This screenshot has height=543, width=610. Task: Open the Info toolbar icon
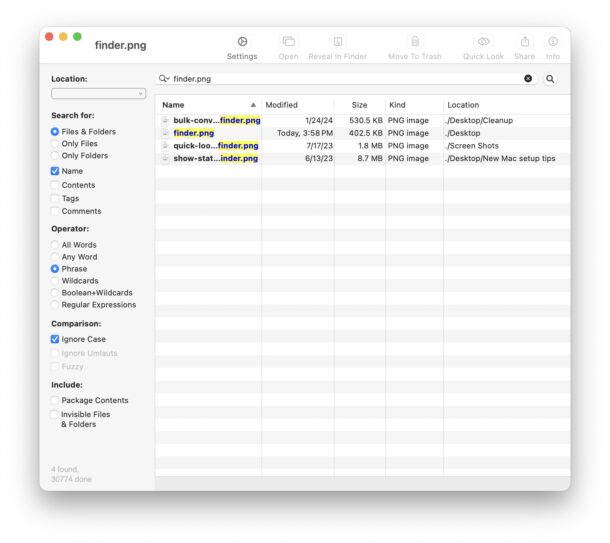click(552, 42)
